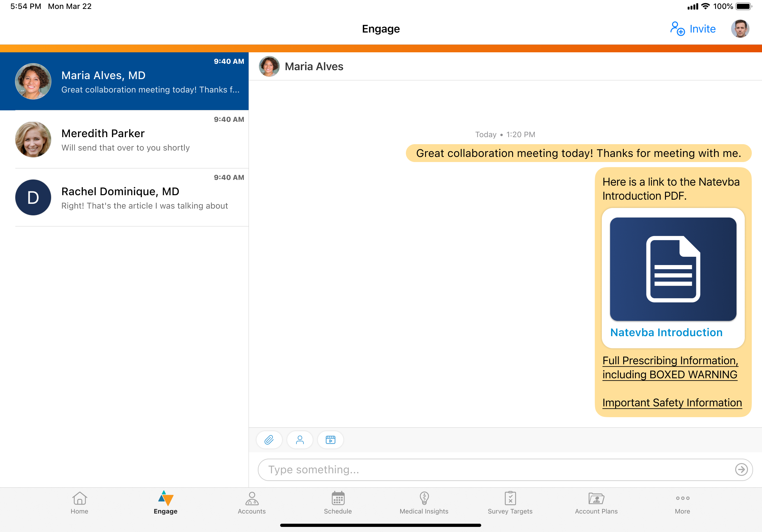Open the Schedule calendar tab
Image resolution: width=762 pixels, height=532 pixels.
[338, 502]
